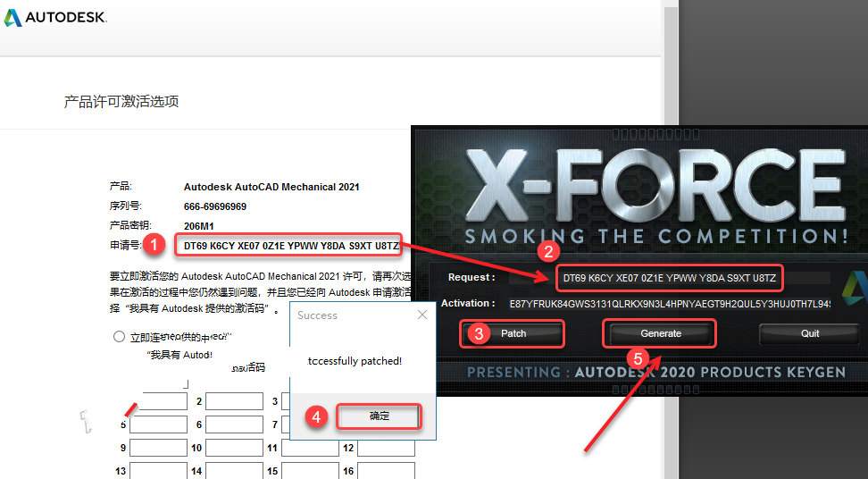Viewport: 868px width, 479px height.
Task: Click activation code box number 2
Action: [x=234, y=401]
